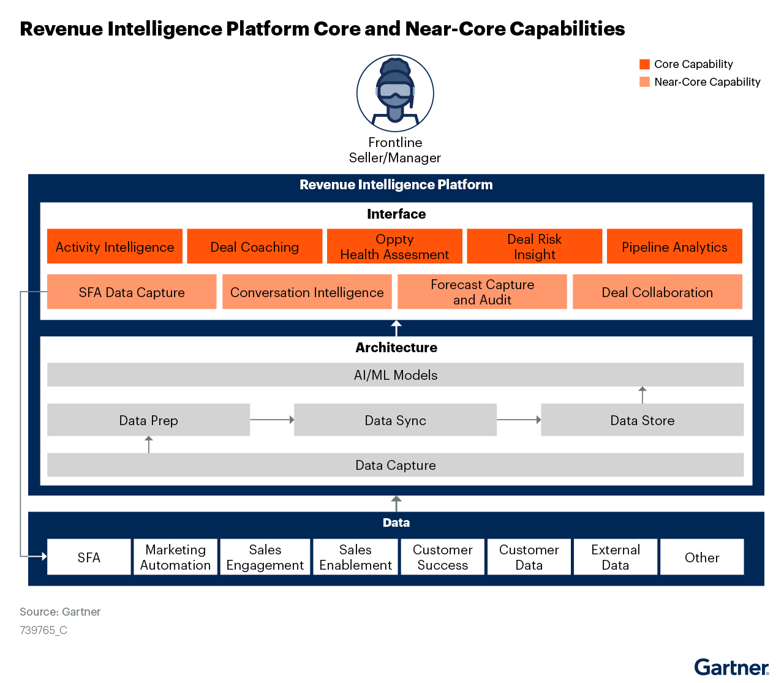Select the Data Store block
Screen dimensions: 784x683
pyautogui.click(x=643, y=420)
